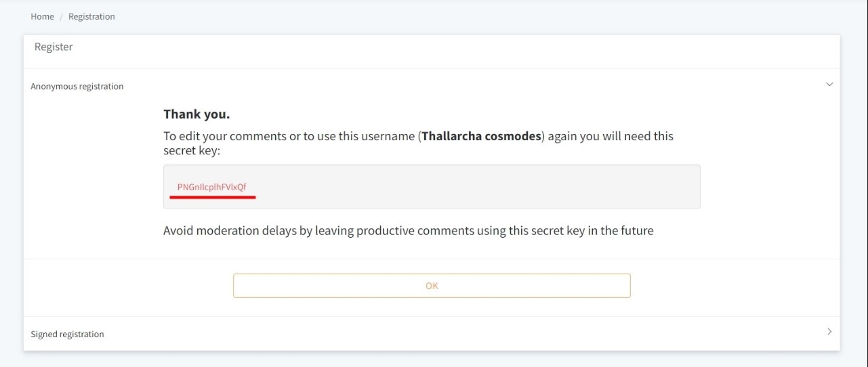Click empty area of the grey key box
The height and width of the screenshot is (367, 868).
point(474,187)
